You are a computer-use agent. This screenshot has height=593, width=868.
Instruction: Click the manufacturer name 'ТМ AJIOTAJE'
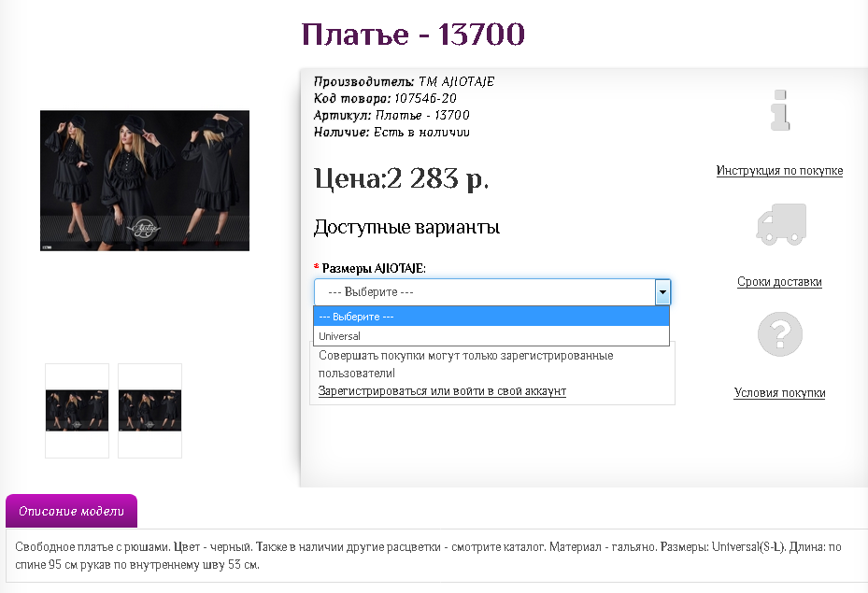click(x=456, y=81)
